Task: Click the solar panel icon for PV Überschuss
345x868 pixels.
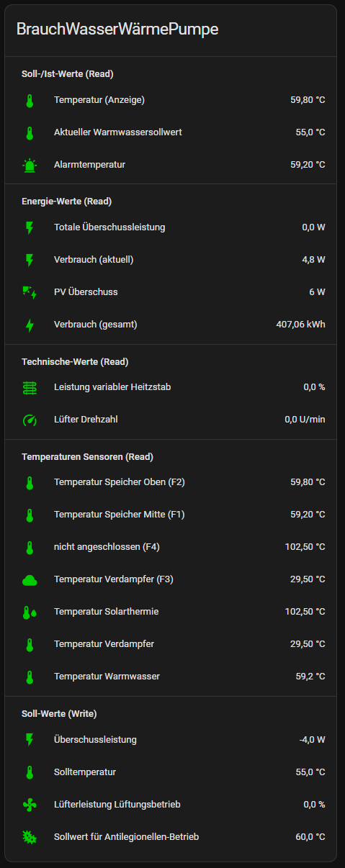Action: pyautogui.click(x=30, y=292)
